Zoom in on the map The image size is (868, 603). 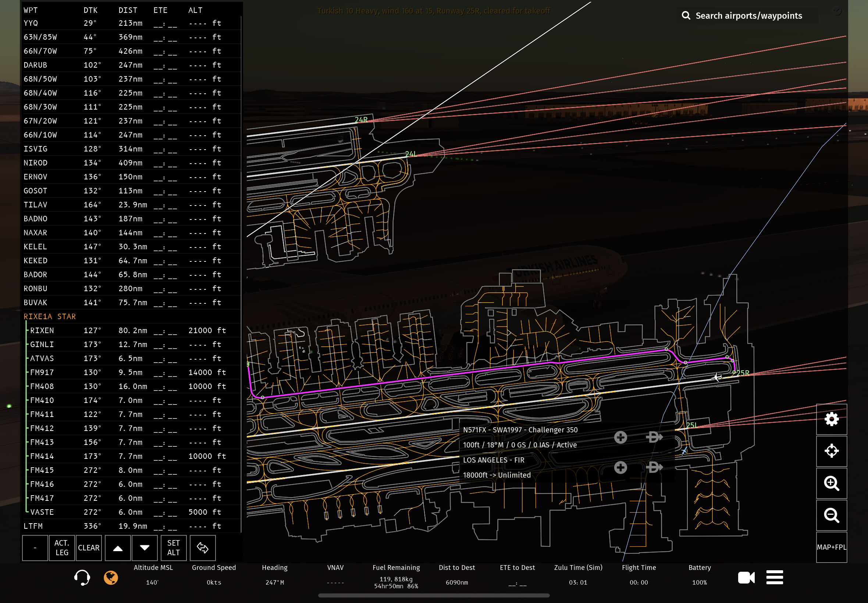831,483
